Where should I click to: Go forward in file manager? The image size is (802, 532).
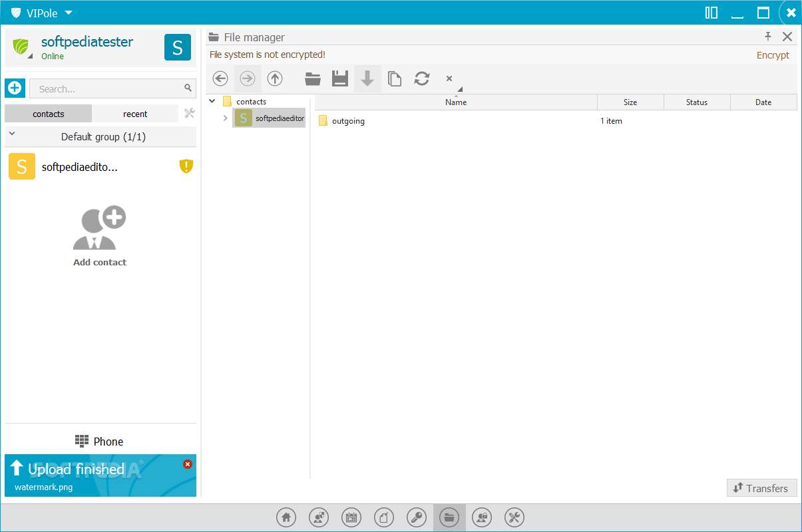[248, 78]
